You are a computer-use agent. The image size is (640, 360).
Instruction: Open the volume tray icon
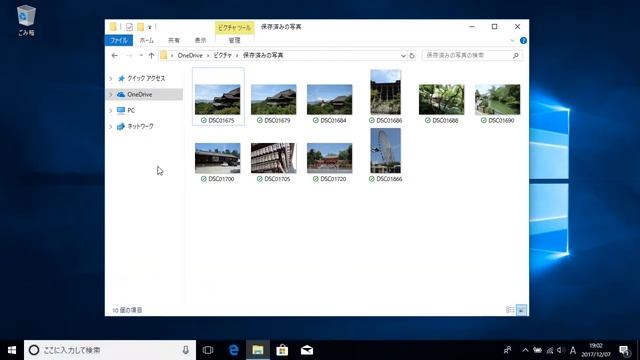[561, 350]
